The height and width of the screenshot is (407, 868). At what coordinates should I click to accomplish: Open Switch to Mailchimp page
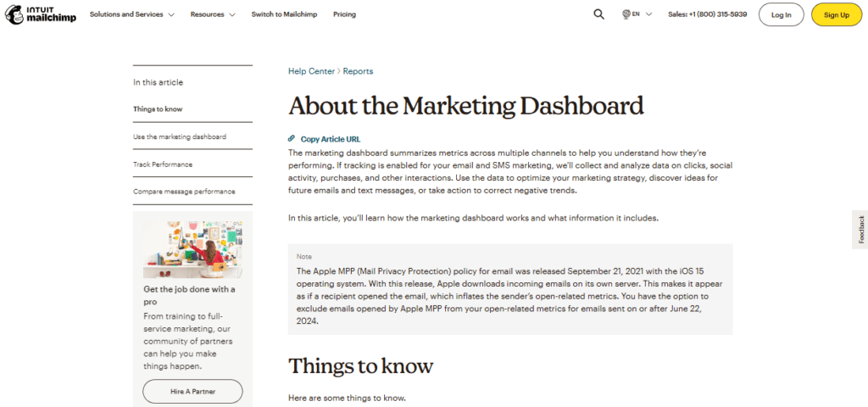[x=284, y=14]
